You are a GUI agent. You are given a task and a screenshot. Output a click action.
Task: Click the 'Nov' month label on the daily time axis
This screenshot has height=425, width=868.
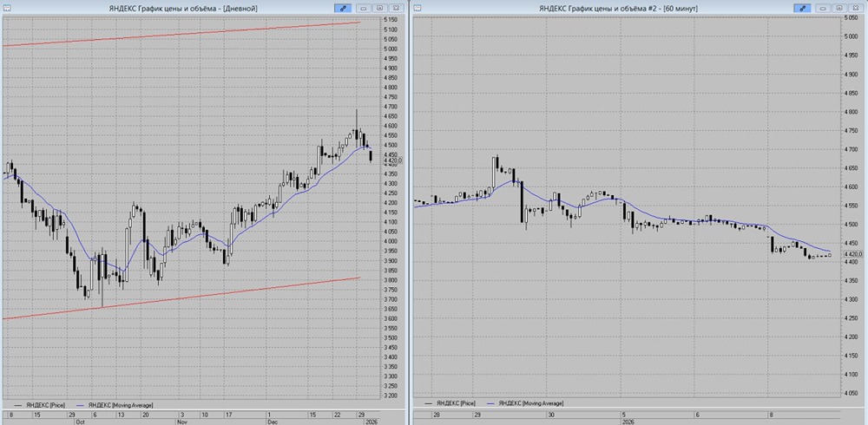183,422
